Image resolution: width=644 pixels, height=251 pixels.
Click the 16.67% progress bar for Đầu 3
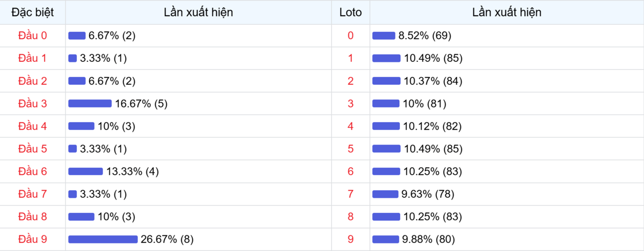point(90,104)
